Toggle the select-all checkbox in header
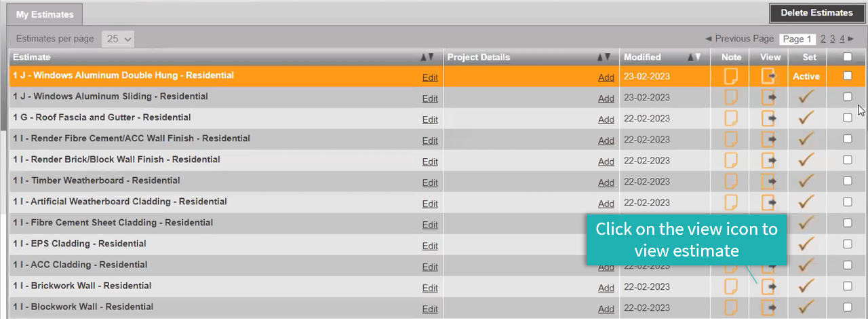 847,57
